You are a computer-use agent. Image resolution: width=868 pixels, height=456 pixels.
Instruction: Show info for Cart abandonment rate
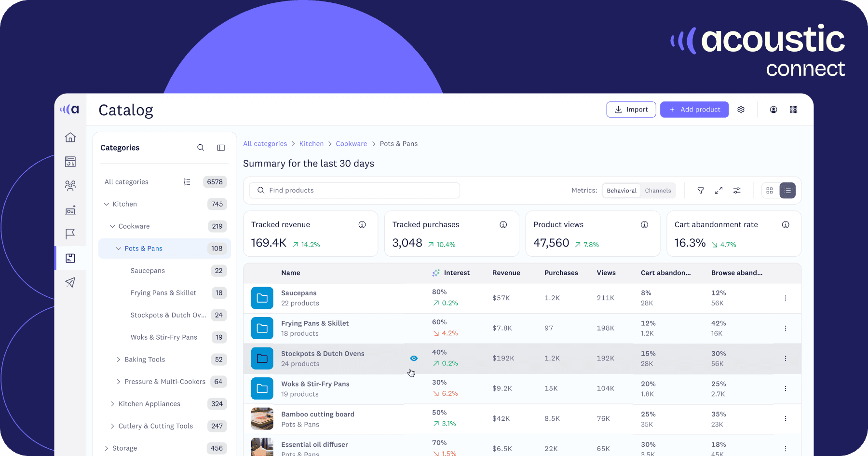point(786,224)
